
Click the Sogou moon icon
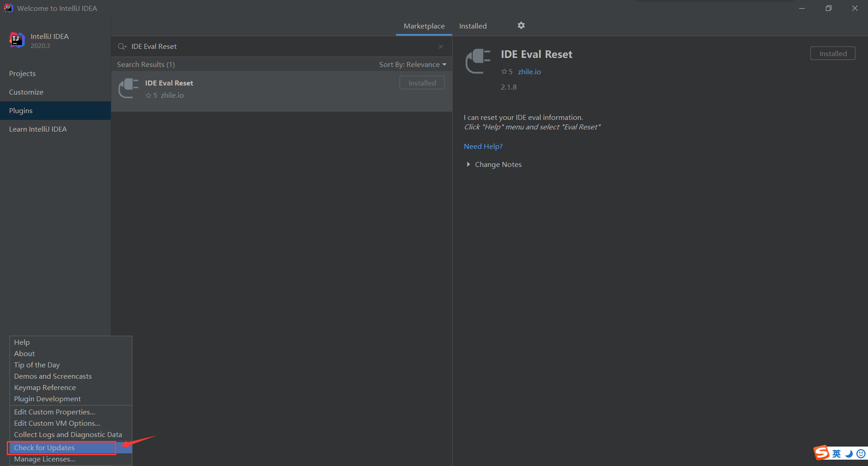coord(849,453)
